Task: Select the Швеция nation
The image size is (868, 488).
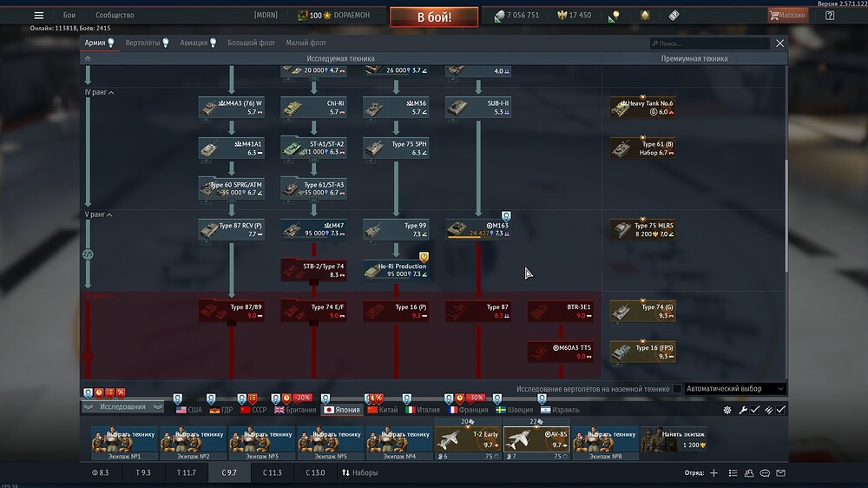Action: [515, 410]
